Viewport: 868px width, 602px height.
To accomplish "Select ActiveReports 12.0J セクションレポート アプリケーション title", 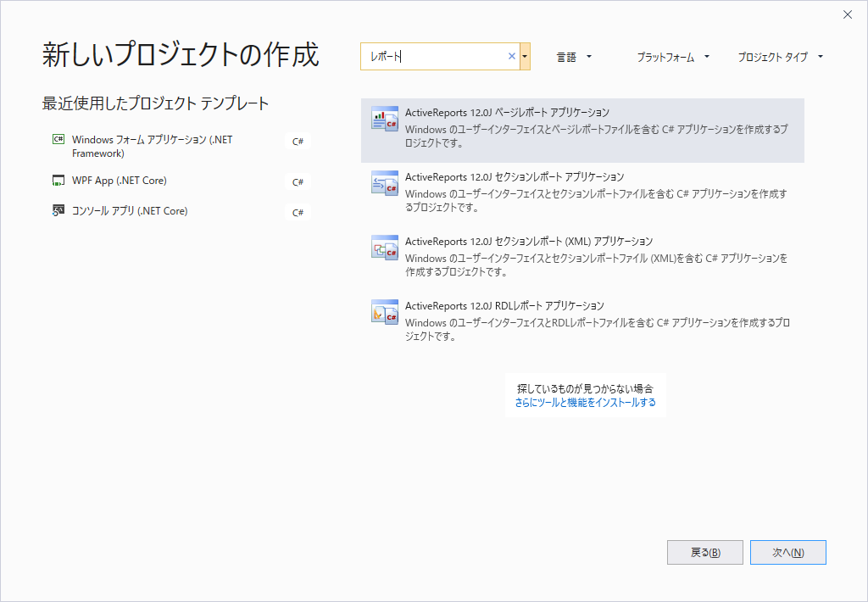I will (x=515, y=177).
